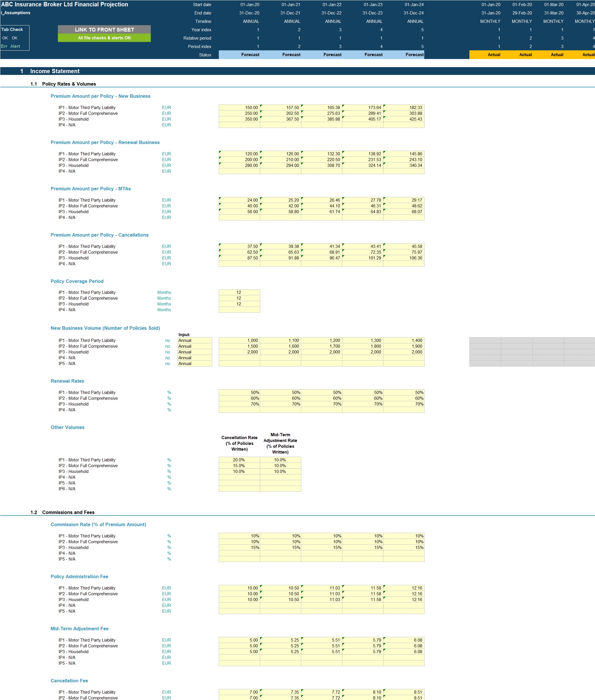This screenshot has height=700, width=595.
Task: Click the 182.33 premium cell for 2024
Action: pyautogui.click(x=404, y=108)
